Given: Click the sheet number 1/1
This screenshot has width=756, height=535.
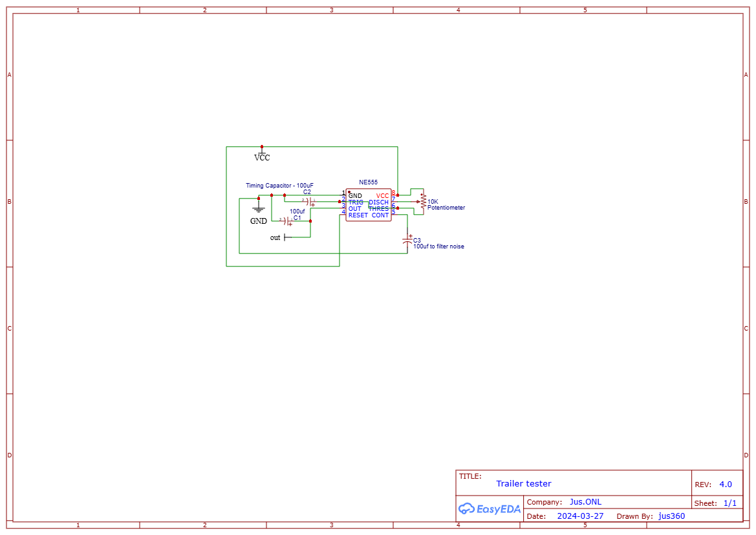Looking at the screenshot, I should [x=730, y=503].
